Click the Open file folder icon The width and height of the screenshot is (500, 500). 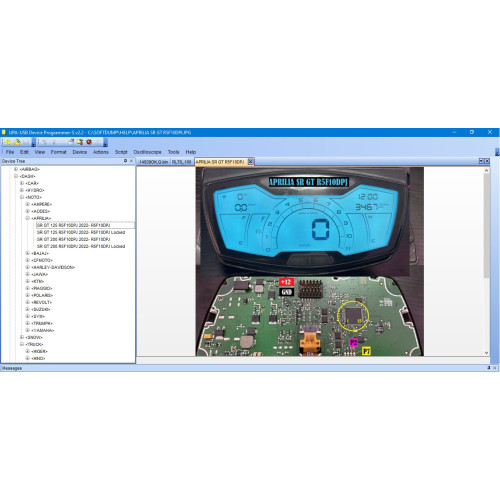click(x=17, y=142)
